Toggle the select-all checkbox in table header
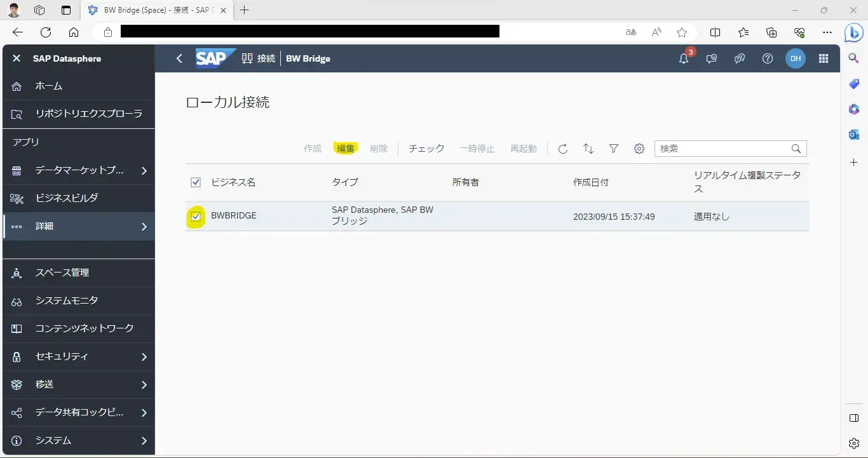Screen dimensions: 868x458 [x=196, y=182]
